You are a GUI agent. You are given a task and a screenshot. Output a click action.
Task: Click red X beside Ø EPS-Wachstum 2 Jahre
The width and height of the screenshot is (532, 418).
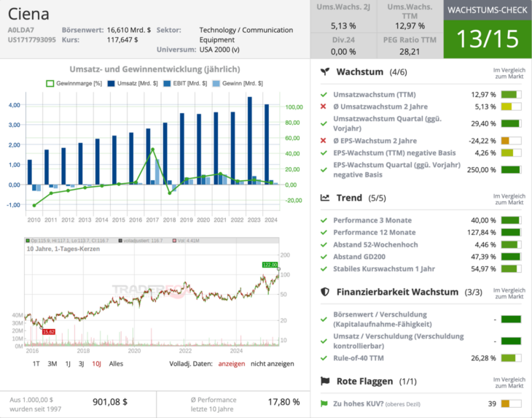(324, 141)
